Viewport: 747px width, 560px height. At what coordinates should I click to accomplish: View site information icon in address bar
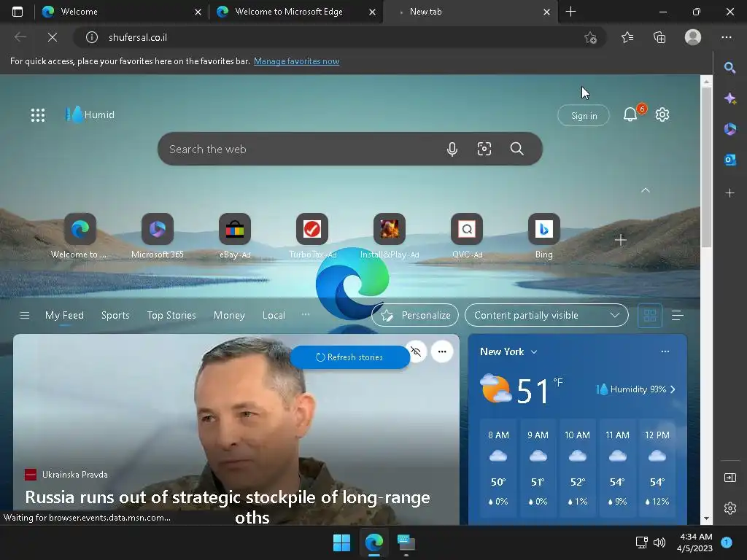point(91,37)
